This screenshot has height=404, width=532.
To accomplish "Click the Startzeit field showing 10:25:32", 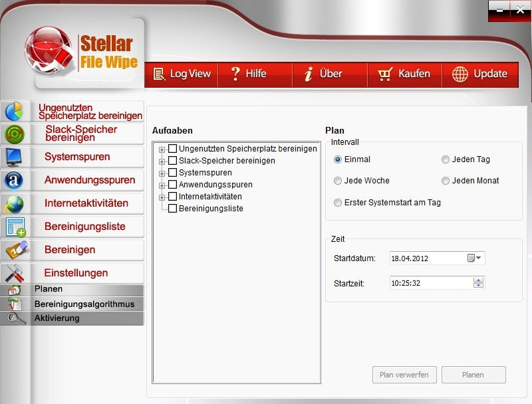I will (438, 283).
